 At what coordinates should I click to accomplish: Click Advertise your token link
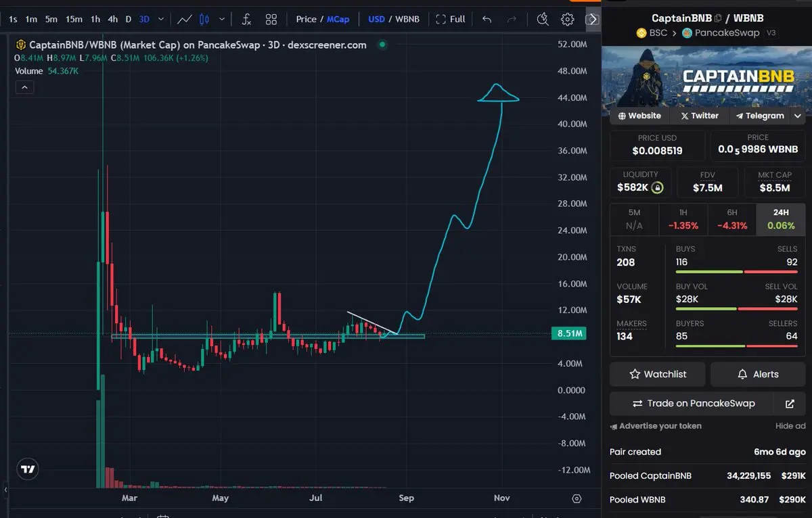tap(656, 426)
